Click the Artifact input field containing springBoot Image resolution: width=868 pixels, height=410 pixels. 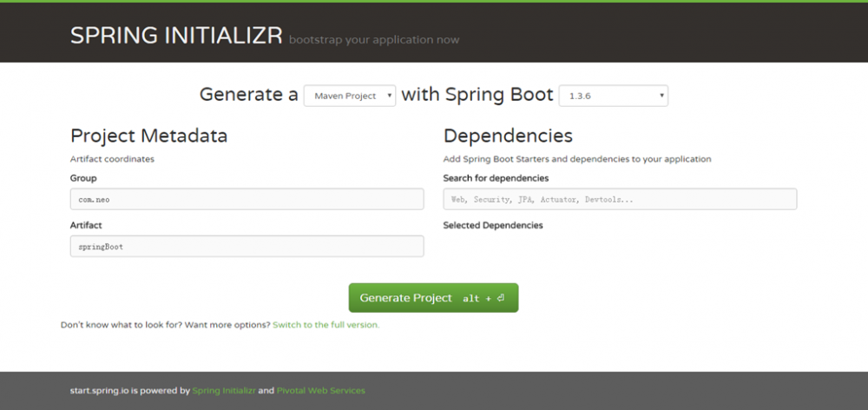pyautogui.click(x=247, y=246)
